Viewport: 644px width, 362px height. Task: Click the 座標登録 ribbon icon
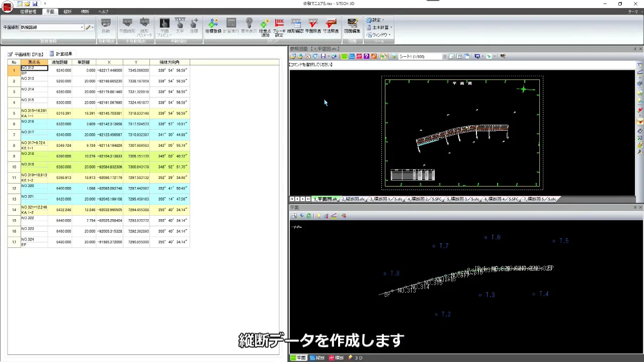[x=213, y=26]
